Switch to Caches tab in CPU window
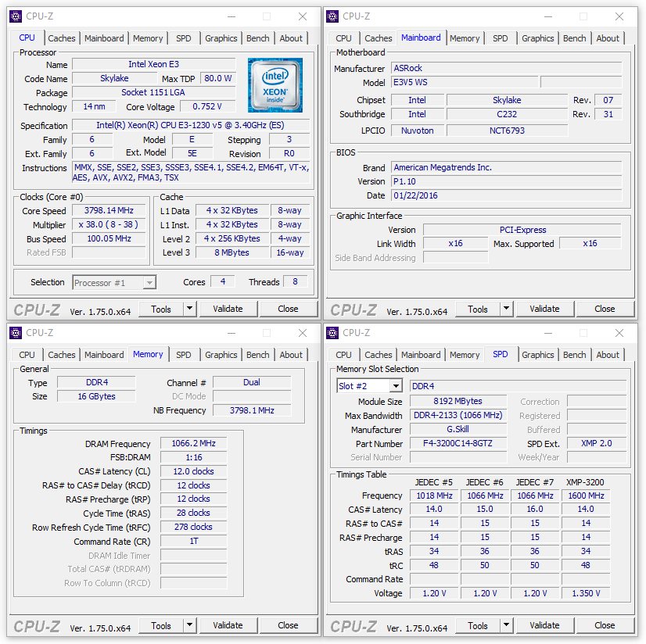Viewport: 646px width, 644px height. coord(61,38)
